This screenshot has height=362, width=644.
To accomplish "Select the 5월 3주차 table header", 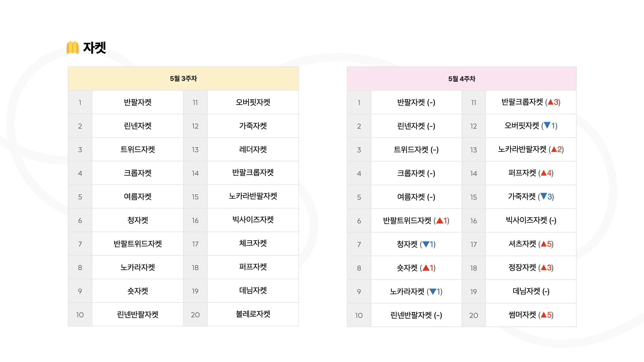I will (183, 78).
